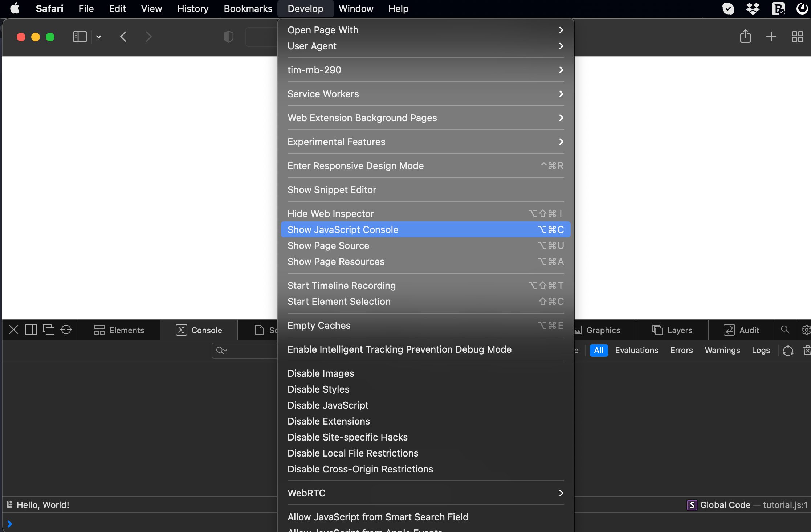
Task: Open tab overview grid icon
Action: tap(797, 37)
